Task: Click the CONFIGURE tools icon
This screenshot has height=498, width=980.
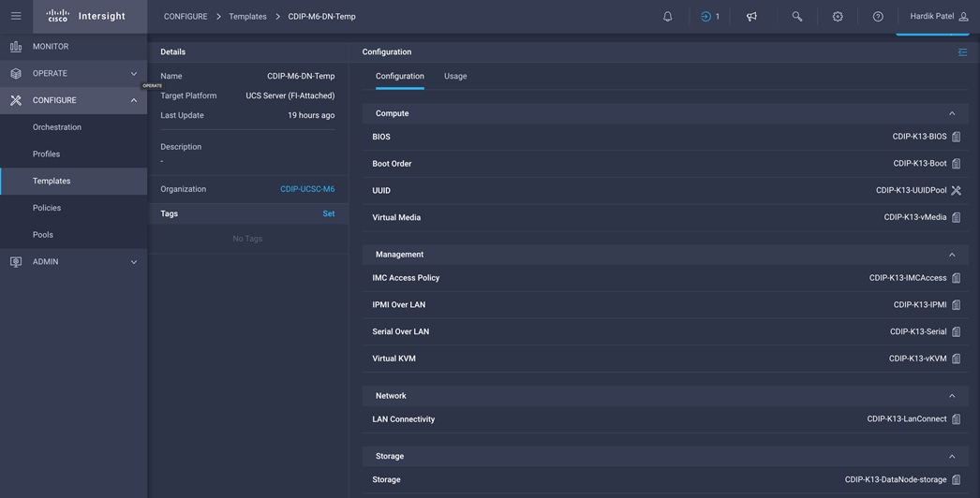Action: pyautogui.click(x=16, y=100)
